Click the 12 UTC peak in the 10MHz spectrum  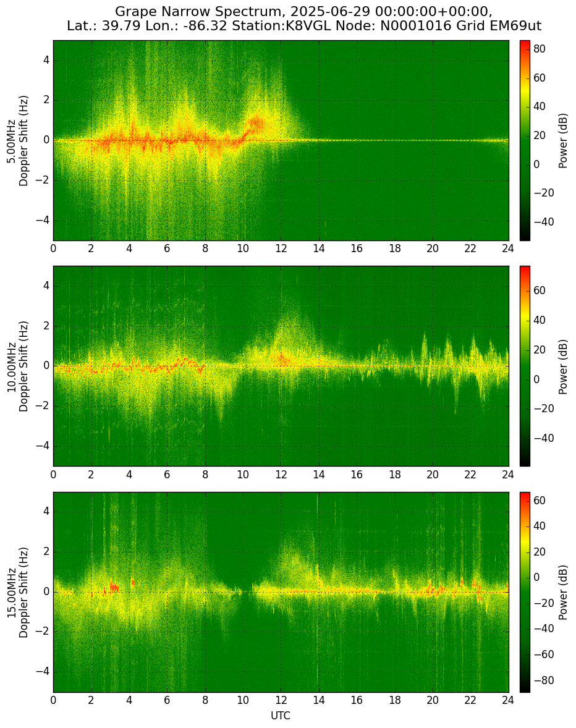(x=281, y=358)
